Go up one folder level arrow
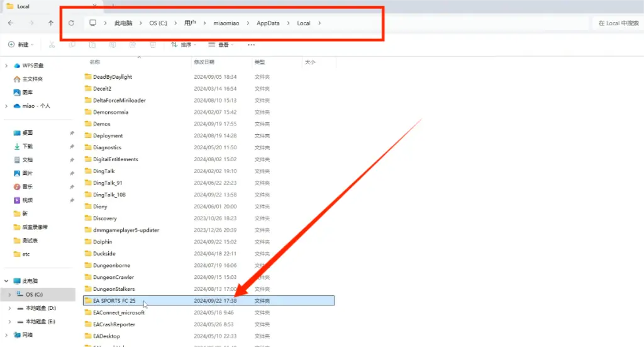The image size is (644, 347). tap(50, 23)
